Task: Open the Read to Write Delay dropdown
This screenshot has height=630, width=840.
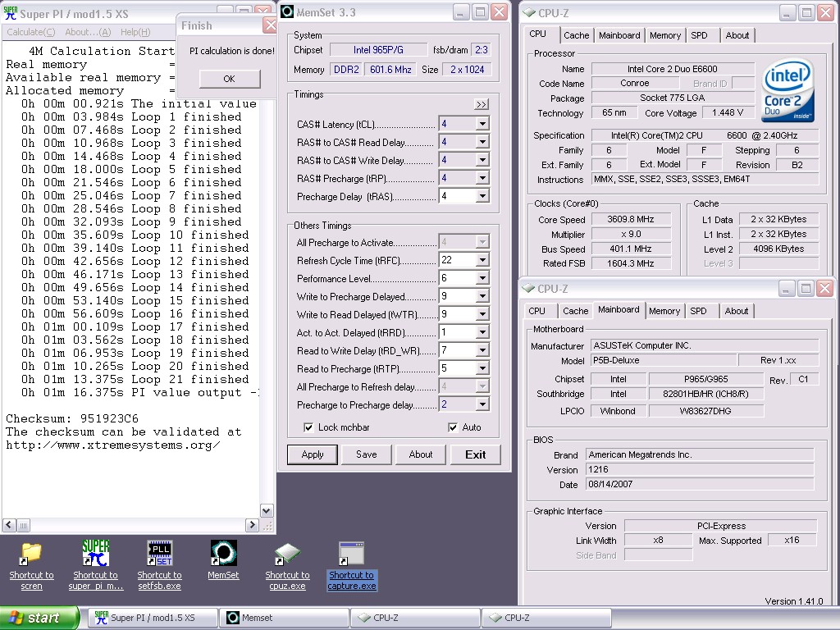Action: (482, 350)
